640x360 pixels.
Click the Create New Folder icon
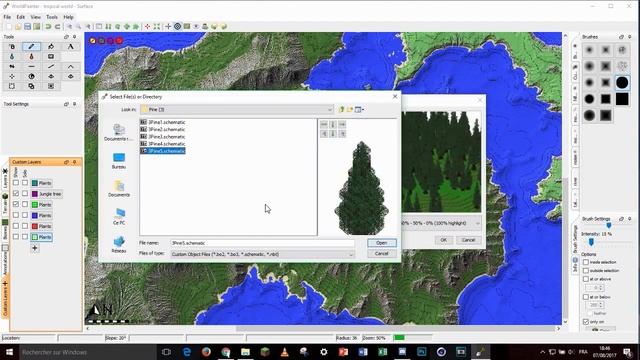[350, 109]
